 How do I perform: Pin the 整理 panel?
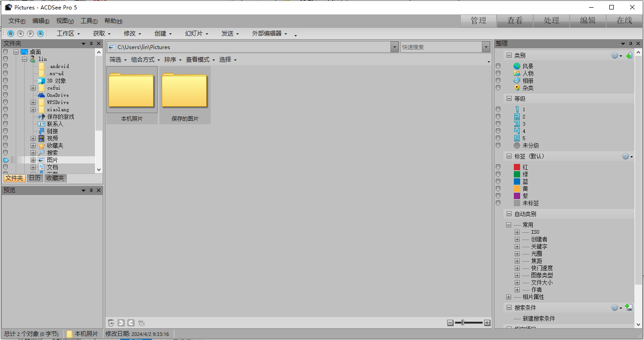click(630, 44)
